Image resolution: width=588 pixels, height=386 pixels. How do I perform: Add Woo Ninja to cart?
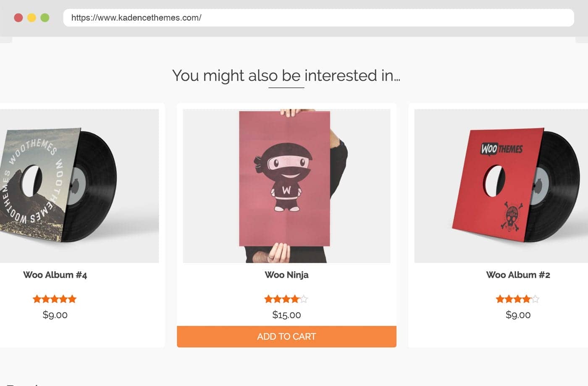(286, 336)
